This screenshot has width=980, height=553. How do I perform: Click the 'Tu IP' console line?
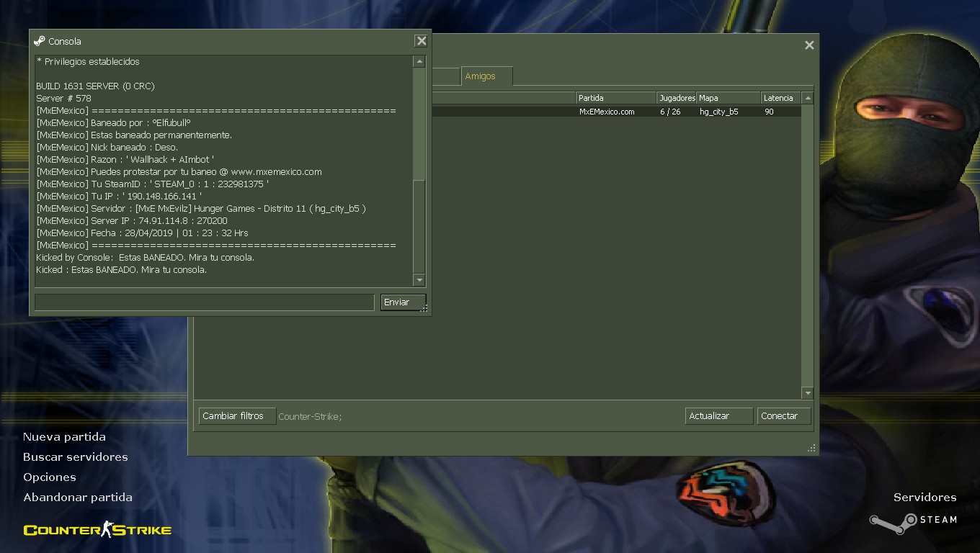tap(119, 197)
